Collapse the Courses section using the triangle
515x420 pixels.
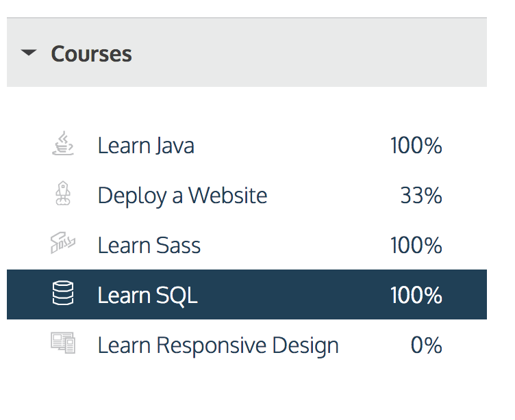29,53
